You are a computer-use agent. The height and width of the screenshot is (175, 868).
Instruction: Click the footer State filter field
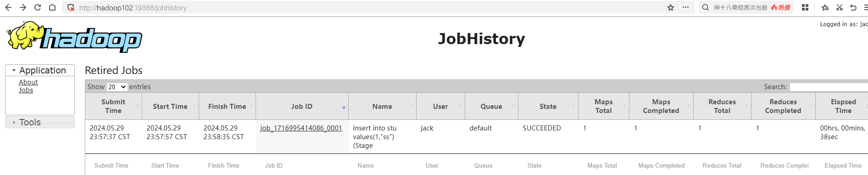point(548,166)
